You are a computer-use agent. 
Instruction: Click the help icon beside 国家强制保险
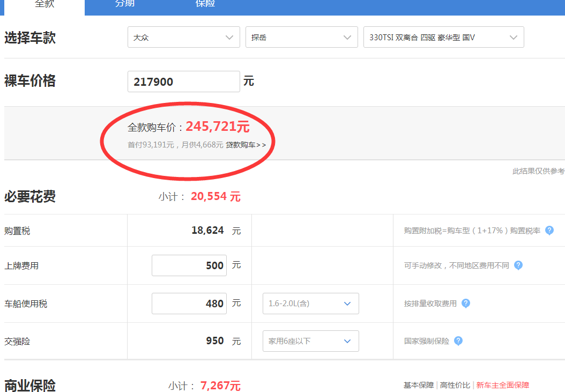pyautogui.click(x=458, y=341)
